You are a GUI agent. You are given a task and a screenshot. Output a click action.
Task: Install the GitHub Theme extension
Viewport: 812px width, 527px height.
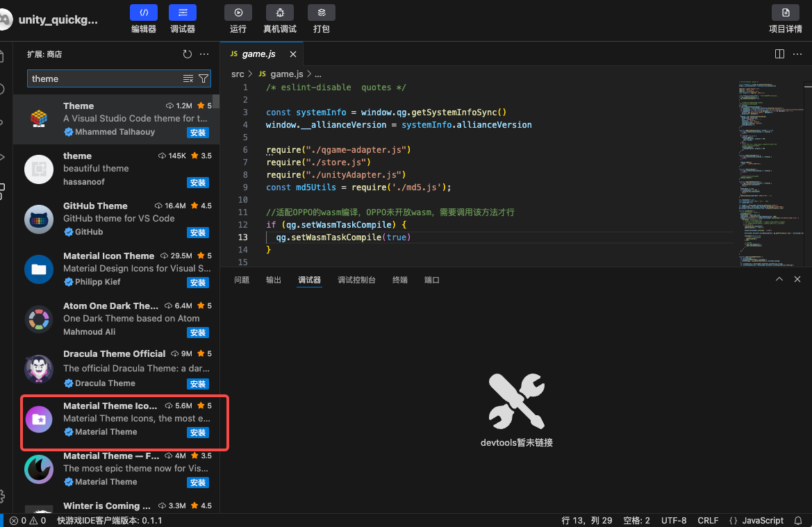pyautogui.click(x=198, y=233)
